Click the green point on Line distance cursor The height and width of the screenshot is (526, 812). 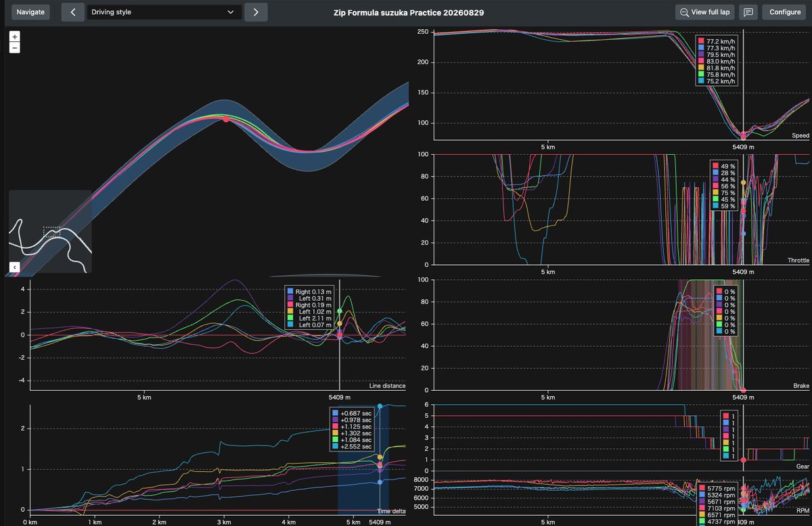340,311
